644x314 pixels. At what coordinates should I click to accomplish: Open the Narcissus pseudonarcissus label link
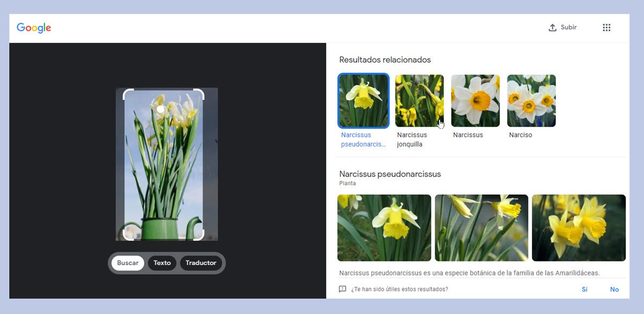click(363, 140)
